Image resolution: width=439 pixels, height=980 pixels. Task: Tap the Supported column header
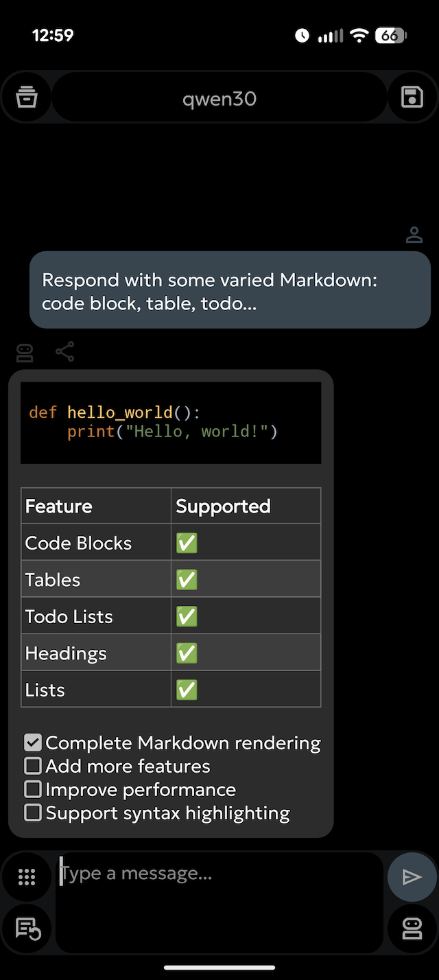click(x=246, y=506)
